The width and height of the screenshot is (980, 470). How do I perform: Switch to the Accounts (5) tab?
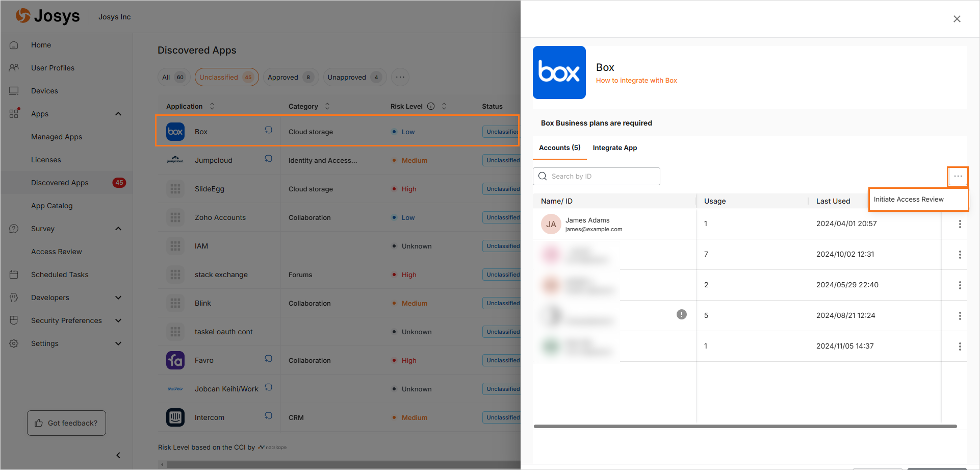pos(559,147)
